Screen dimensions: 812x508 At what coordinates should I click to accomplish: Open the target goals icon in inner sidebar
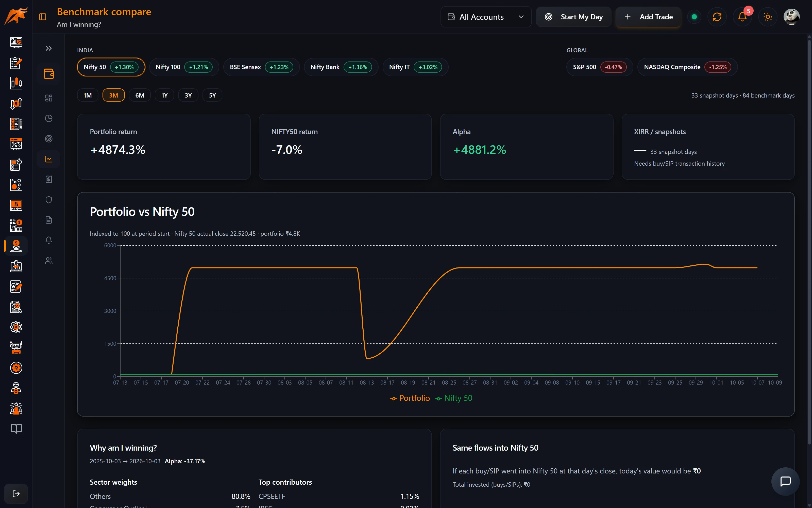click(x=49, y=139)
